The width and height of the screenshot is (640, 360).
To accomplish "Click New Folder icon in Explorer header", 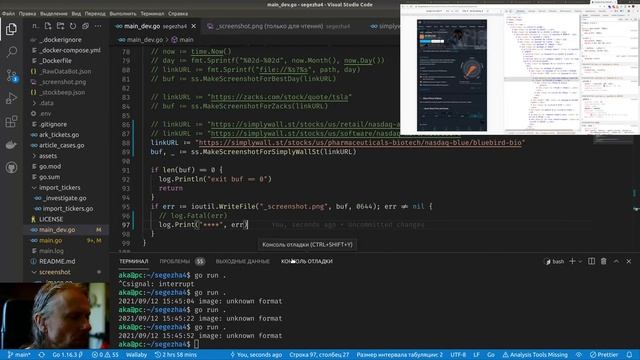I will [x=60, y=26].
